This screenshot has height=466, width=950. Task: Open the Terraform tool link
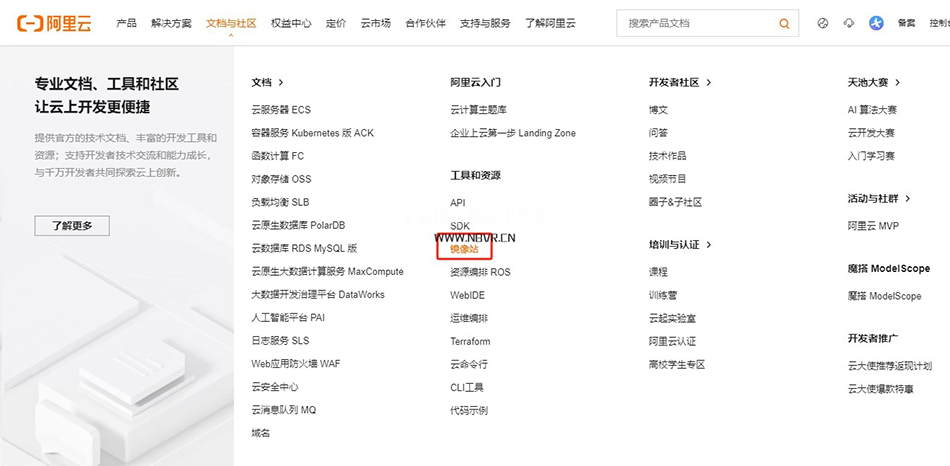(x=470, y=341)
